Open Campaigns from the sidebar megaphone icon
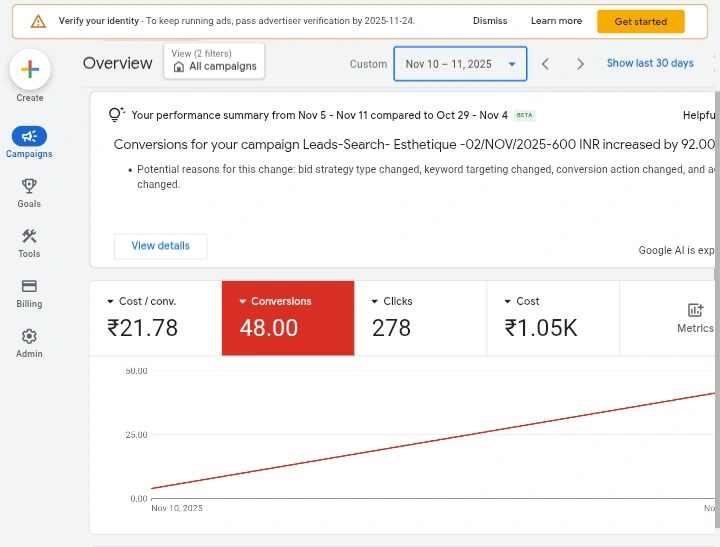Screen dimensions: 720x547 pos(29,137)
